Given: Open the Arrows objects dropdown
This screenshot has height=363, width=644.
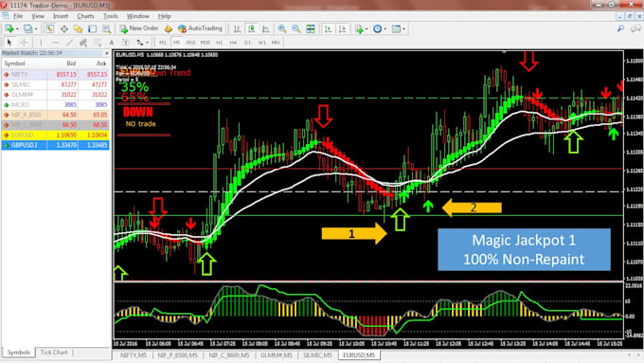Looking at the screenshot, I should [x=142, y=43].
